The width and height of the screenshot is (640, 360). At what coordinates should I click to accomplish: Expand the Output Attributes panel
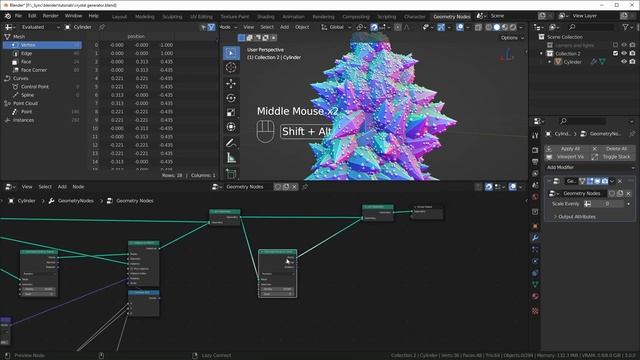pos(576,217)
